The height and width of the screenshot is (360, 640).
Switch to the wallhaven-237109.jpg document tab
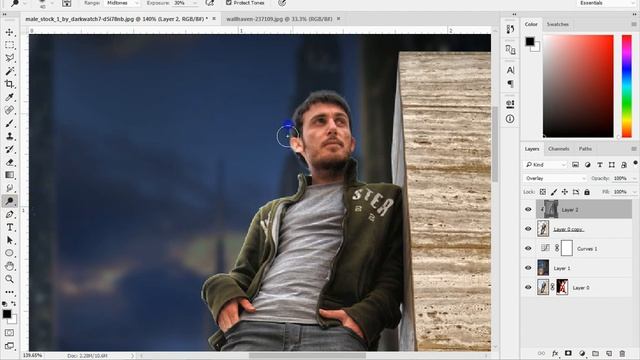(279, 19)
